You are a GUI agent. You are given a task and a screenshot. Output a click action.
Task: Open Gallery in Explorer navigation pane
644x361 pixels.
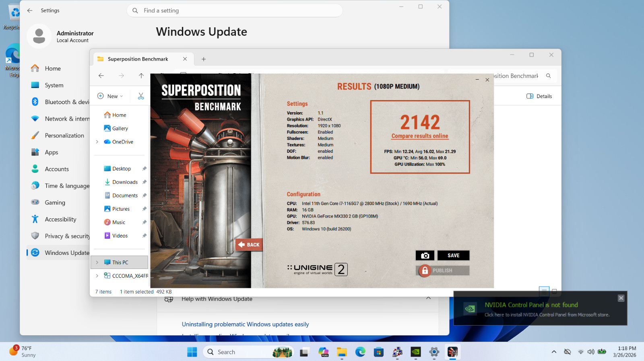[x=119, y=128]
